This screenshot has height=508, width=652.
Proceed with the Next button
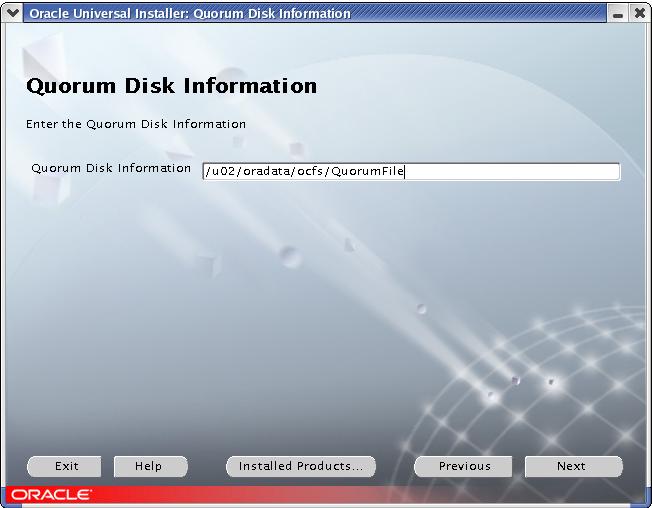[x=573, y=466]
